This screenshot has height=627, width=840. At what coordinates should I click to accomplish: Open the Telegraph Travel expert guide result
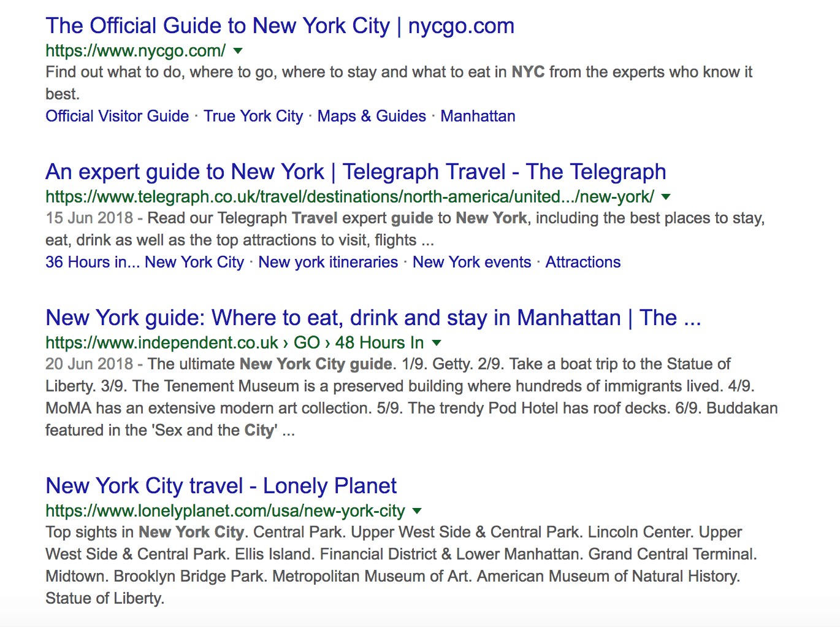click(x=356, y=172)
